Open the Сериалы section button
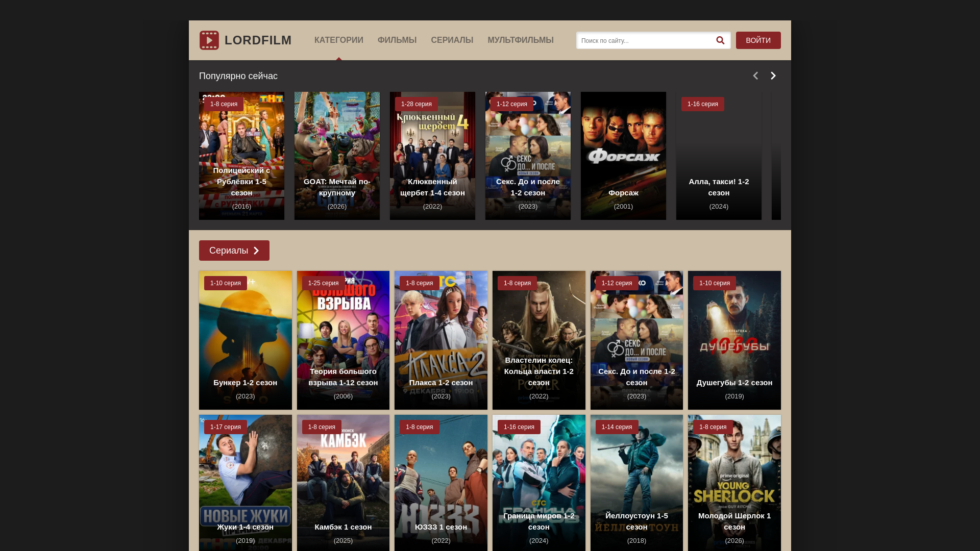 tap(234, 251)
